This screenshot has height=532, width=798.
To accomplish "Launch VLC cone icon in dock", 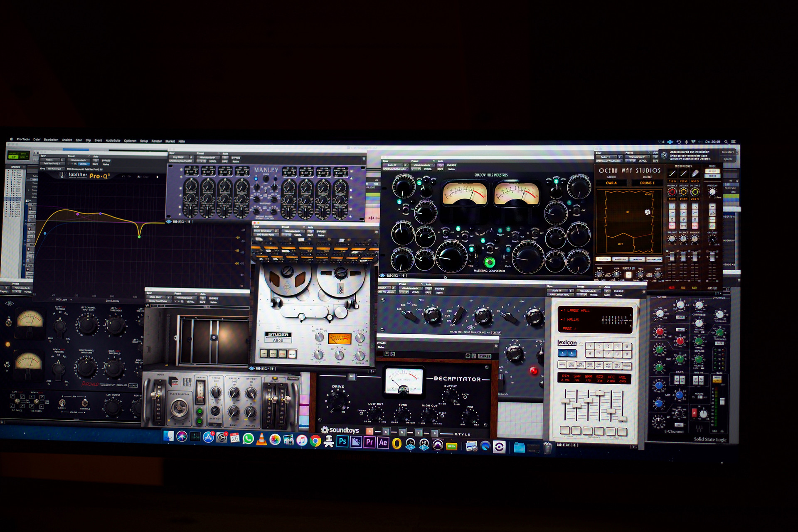I will tap(261, 439).
